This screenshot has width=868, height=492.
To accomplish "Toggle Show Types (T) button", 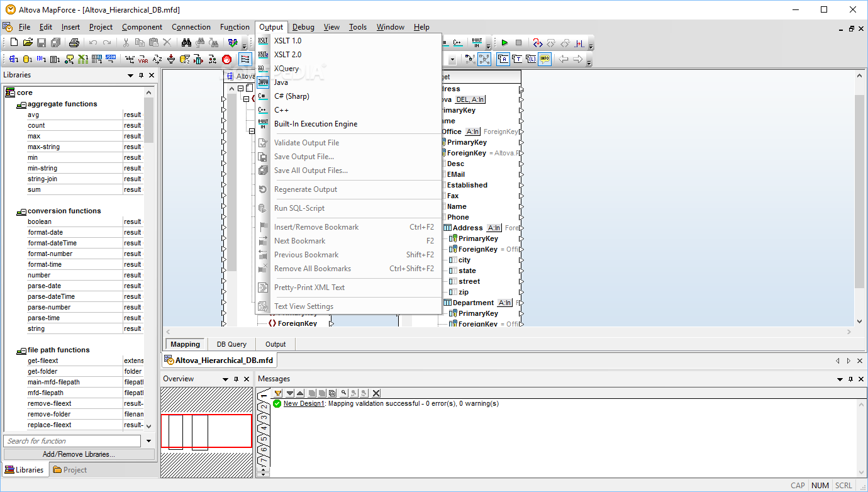I will coord(517,59).
